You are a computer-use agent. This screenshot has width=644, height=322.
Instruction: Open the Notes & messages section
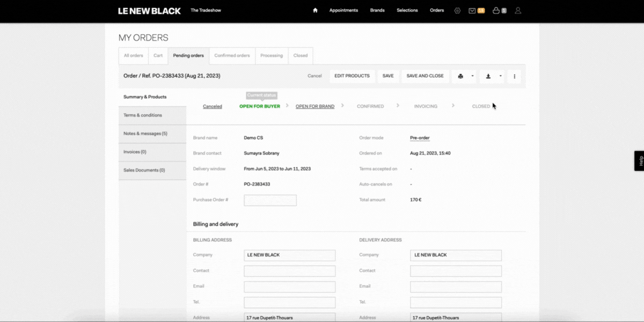tap(152, 134)
